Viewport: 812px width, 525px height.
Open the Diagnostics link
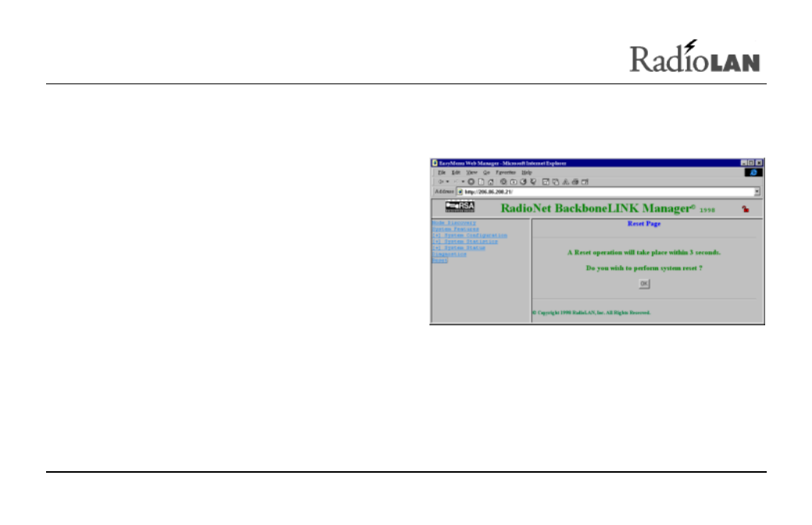[x=450, y=254]
